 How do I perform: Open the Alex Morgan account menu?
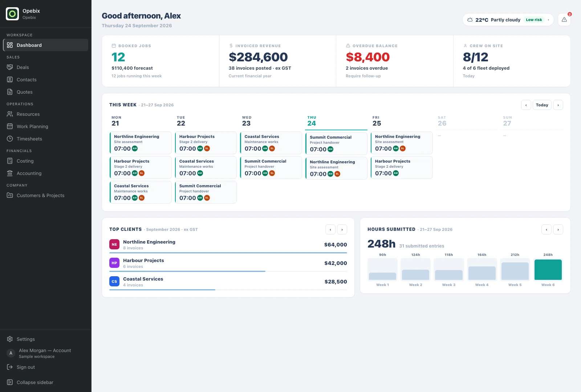tap(46, 353)
